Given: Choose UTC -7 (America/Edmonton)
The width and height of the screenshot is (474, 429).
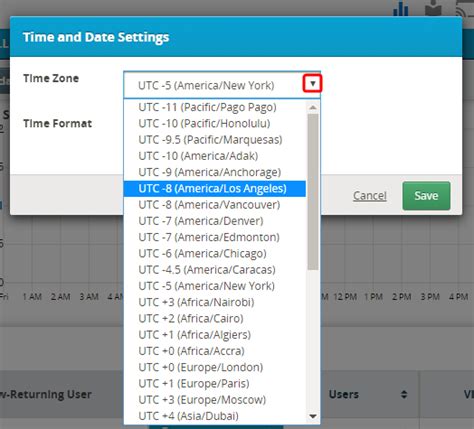Looking at the screenshot, I should pos(215,237).
